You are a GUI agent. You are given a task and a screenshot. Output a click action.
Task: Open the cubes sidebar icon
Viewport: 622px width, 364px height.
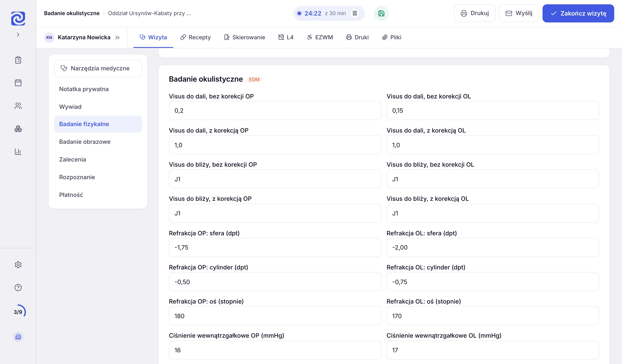[x=18, y=129]
